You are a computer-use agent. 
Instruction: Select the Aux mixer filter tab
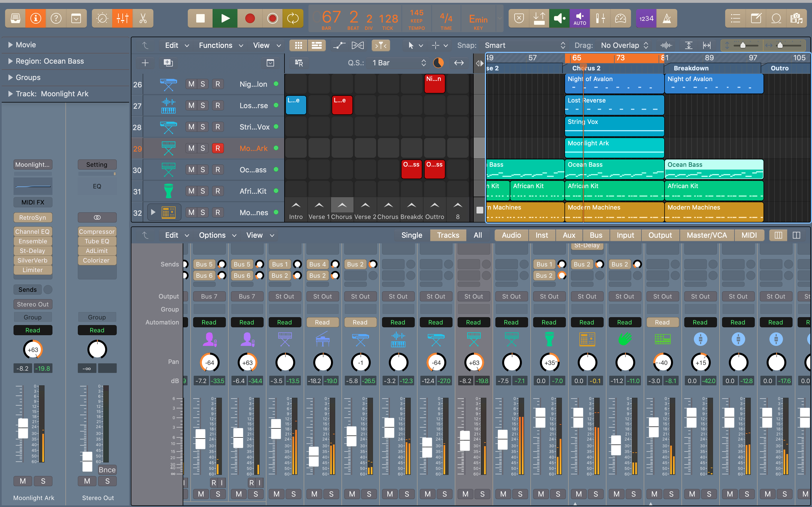tap(569, 235)
